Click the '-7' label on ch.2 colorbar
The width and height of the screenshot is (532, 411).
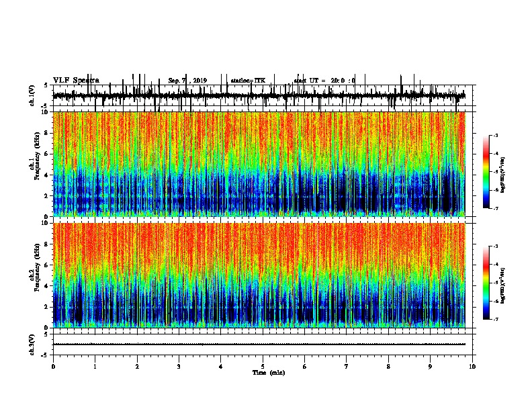[496, 319]
